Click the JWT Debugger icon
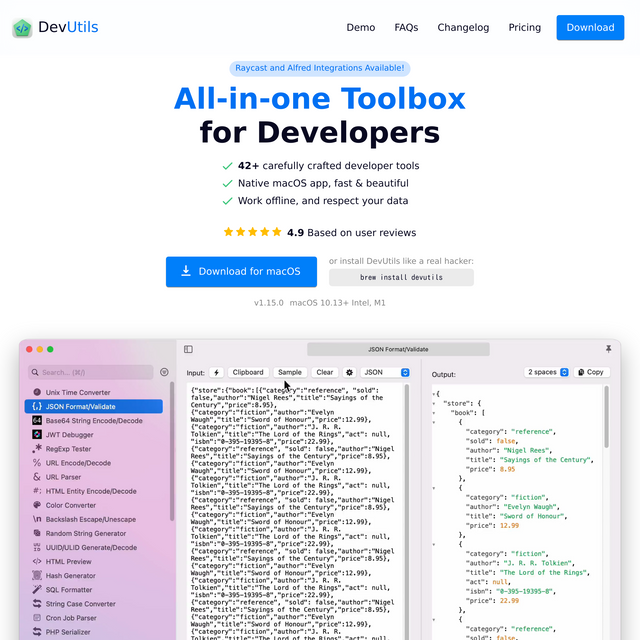Screen dimensions: 640x640 [x=37, y=434]
